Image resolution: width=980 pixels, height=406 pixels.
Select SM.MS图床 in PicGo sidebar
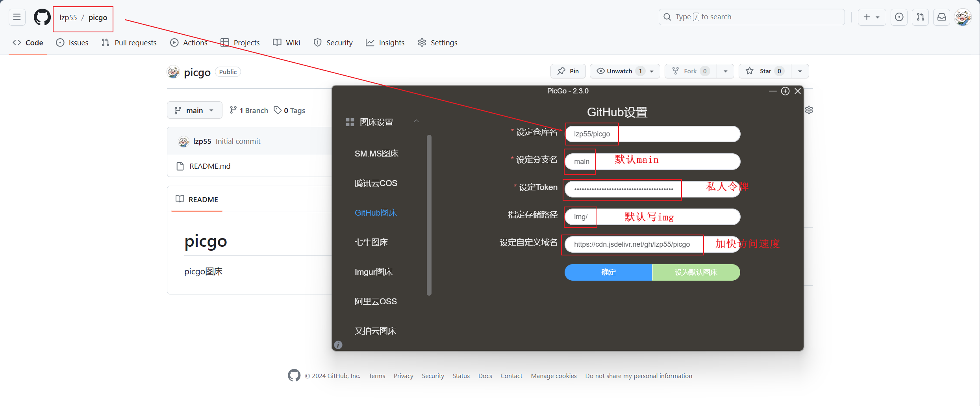click(376, 153)
